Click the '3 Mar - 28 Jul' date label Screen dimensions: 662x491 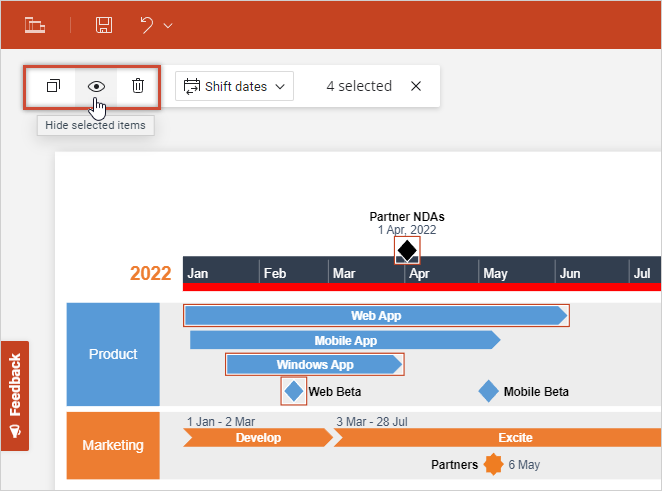372,422
